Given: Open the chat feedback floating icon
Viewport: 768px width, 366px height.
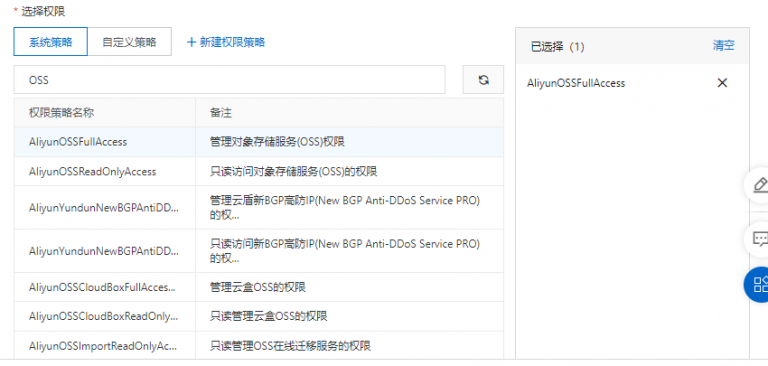Looking at the screenshot, I should (x=758, y=239).
